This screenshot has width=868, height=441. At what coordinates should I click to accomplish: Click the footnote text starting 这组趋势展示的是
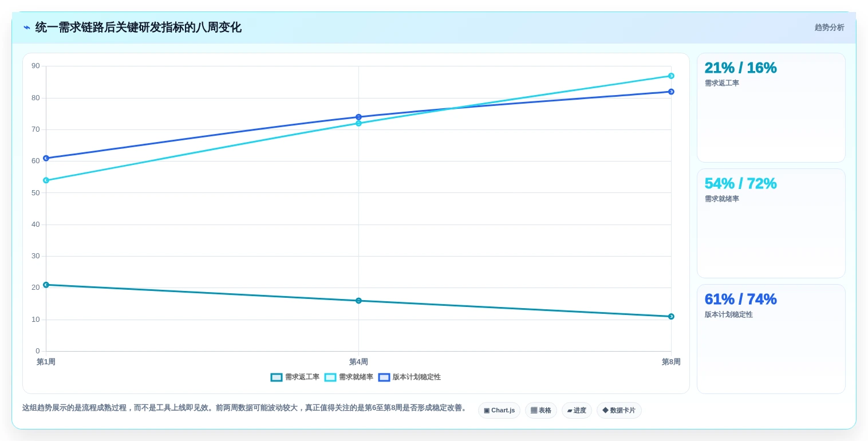(x=244, y=408)
